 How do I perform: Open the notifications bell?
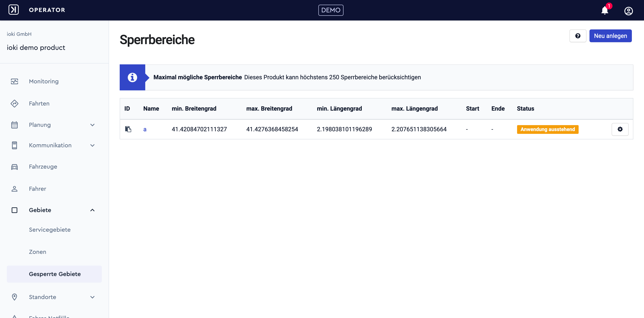(x=605, y=10)
